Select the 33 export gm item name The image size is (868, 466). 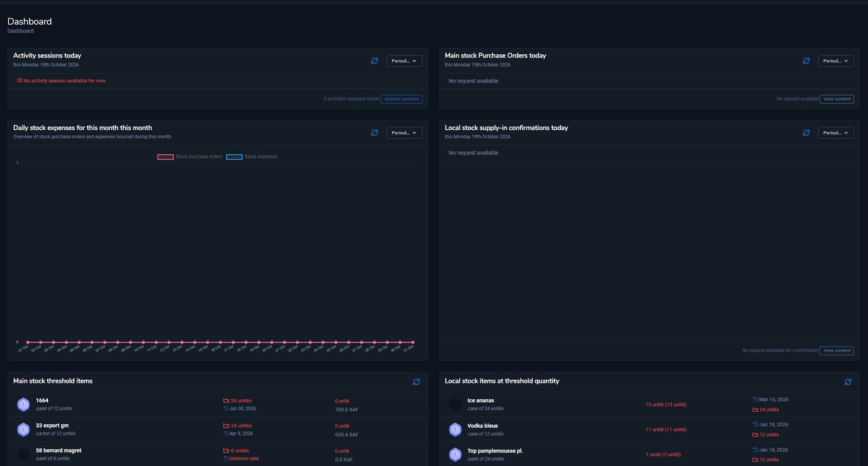(52, 425)
